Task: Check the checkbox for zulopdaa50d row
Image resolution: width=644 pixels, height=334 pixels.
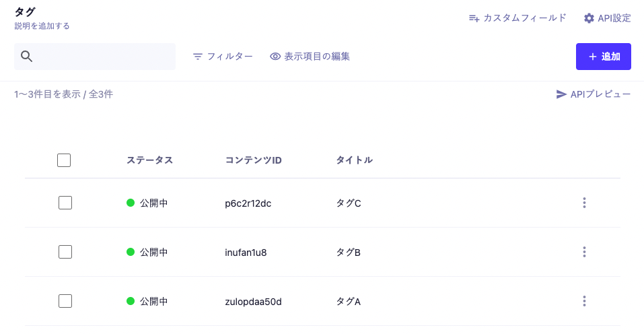Action: 65,301
